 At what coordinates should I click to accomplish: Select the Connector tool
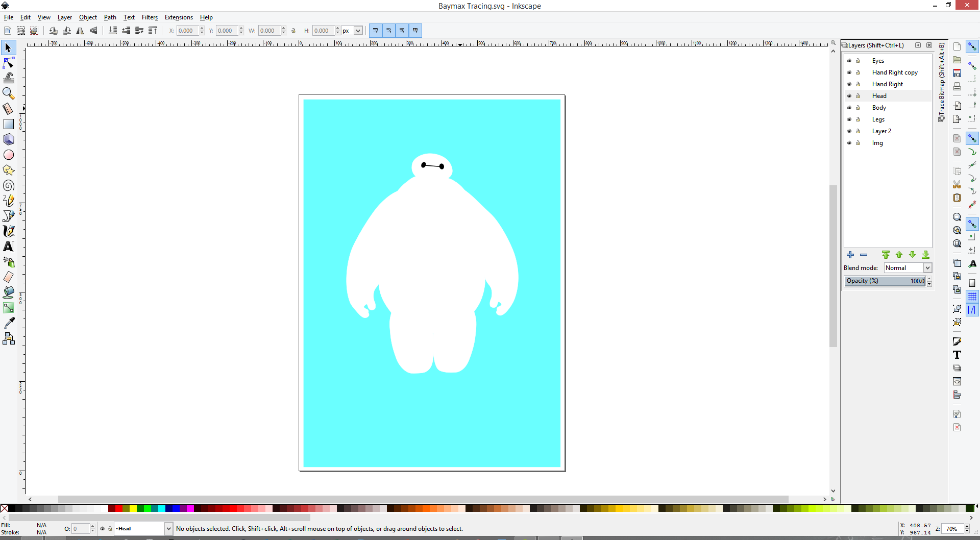point(8,338)
